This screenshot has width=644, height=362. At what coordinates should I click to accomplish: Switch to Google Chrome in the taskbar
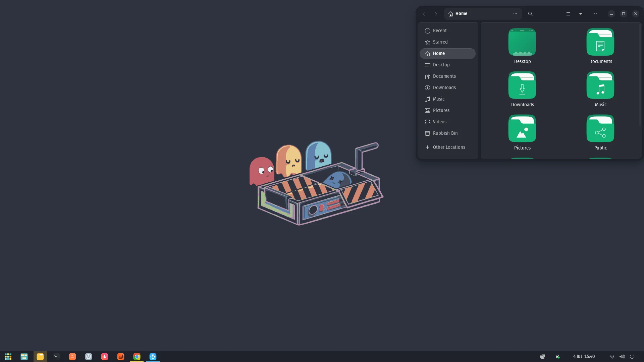(x=137, y=357)
